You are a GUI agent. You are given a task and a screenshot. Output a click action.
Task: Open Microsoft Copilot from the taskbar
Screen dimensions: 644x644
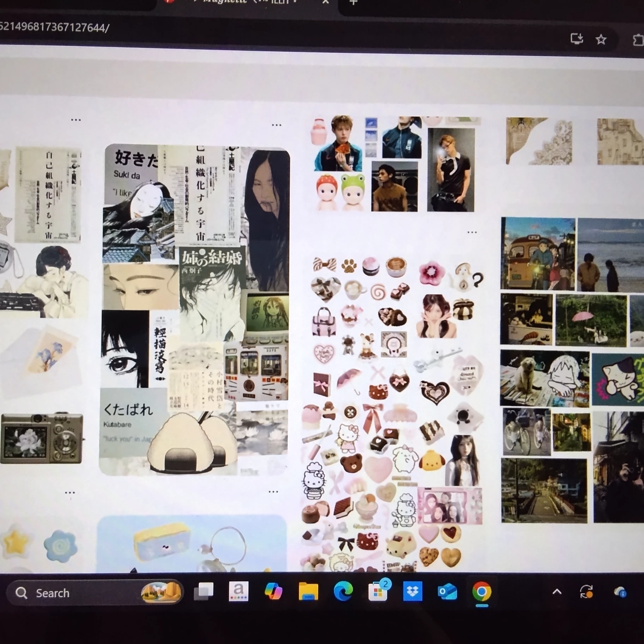pyautogui.click(x=273, y=592)
